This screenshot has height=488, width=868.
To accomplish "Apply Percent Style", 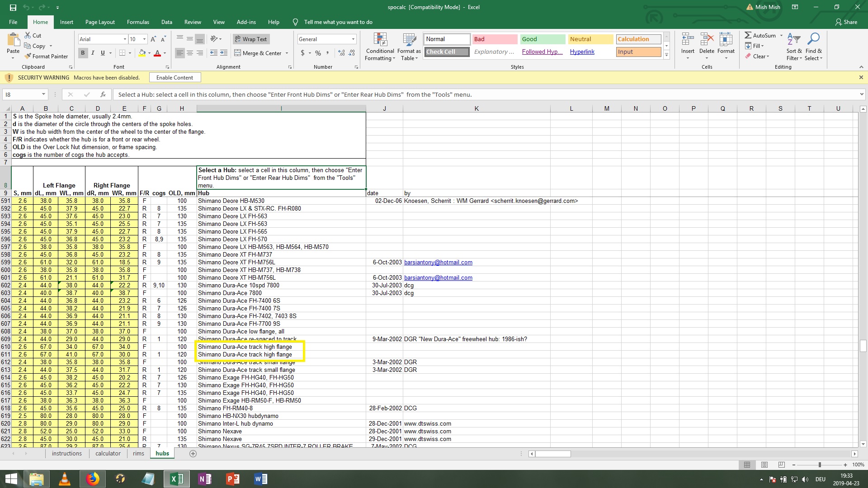I will (x=318, y=53).
